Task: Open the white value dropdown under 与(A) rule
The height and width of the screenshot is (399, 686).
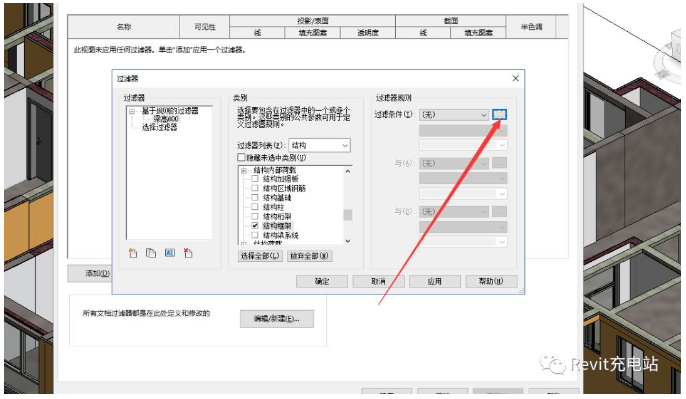Action: pos(463,193)
